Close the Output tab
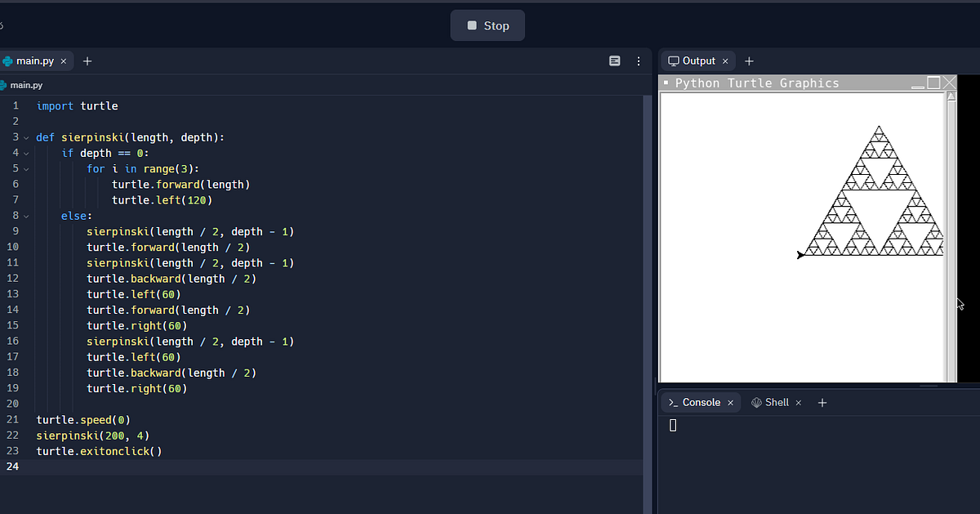Image resolution: width=980 pixels, height=514 pixels. point(725,60)
